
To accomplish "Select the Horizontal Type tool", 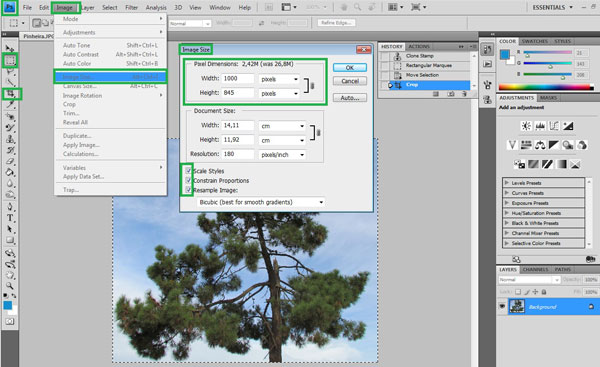I will coord(10,218).
